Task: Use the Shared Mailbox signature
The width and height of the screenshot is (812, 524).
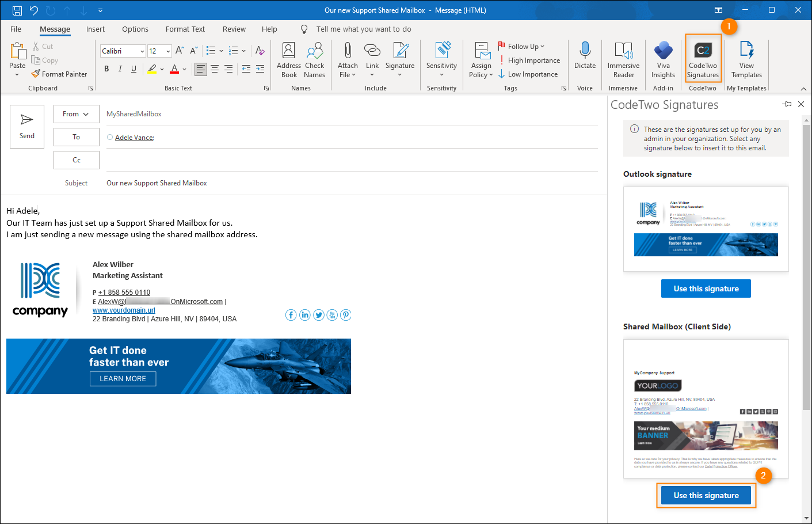Action: tap(706, 495)
